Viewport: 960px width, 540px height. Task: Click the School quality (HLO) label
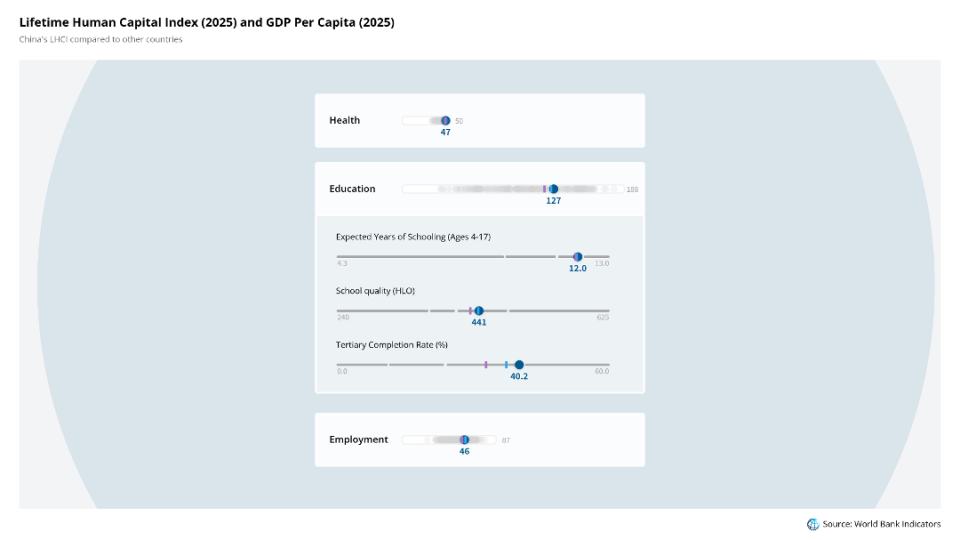[375, 291]
